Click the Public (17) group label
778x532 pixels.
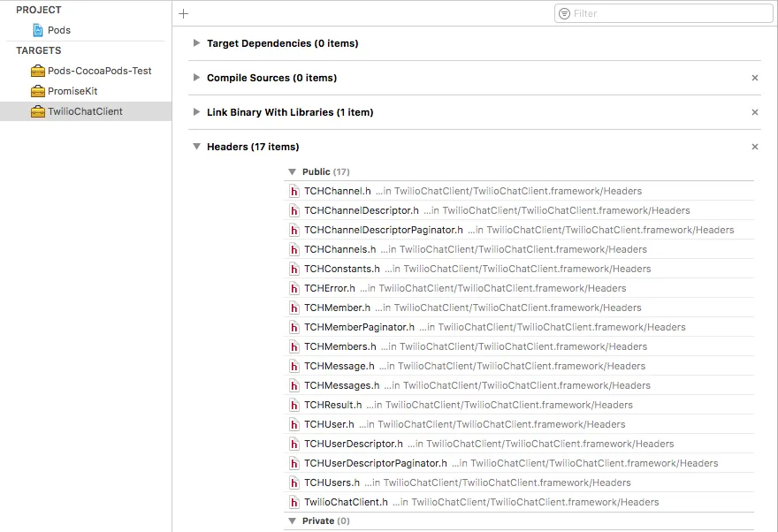pos(326,171)
